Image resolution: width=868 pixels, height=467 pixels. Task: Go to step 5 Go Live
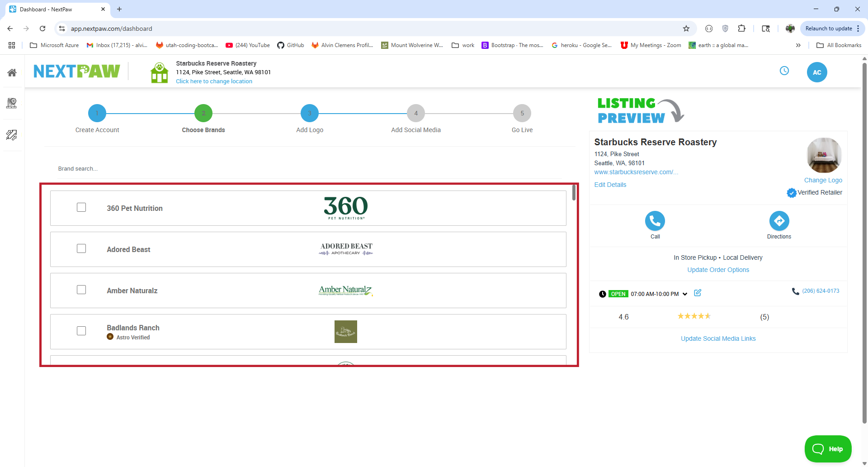pyautogui.click(x=522, y=113)
